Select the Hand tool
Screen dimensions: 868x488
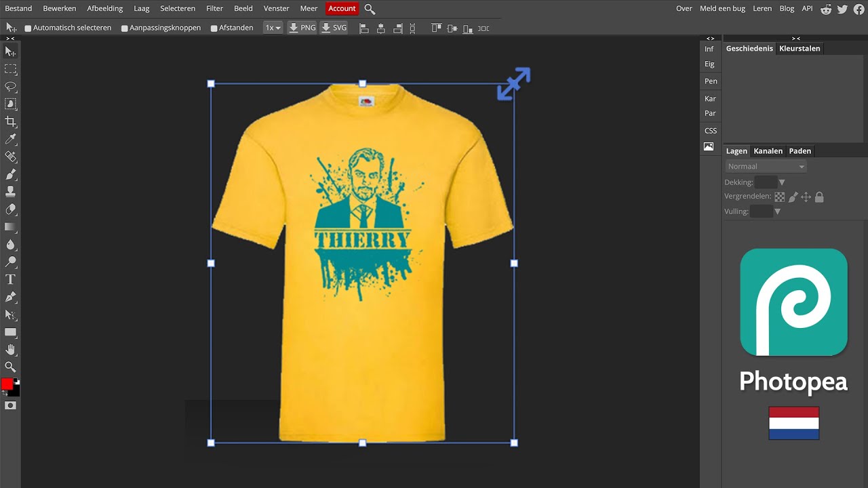10,350
